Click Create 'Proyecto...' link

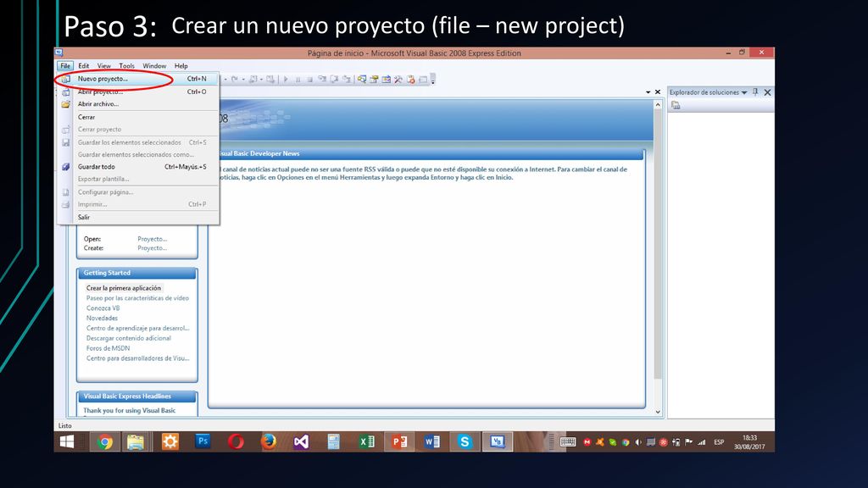pos(153,248)
